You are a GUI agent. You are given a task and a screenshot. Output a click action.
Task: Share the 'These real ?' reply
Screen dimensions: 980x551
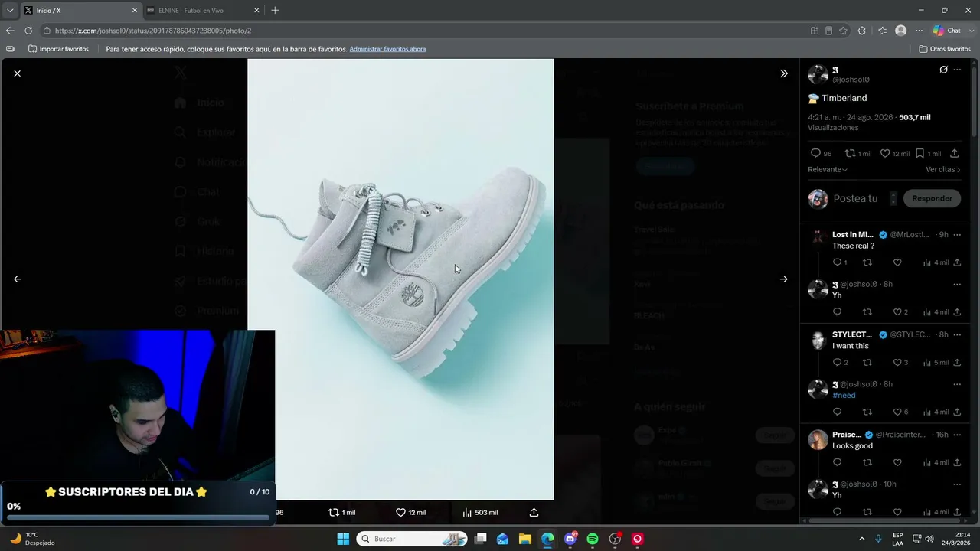(x=957, y=262)
